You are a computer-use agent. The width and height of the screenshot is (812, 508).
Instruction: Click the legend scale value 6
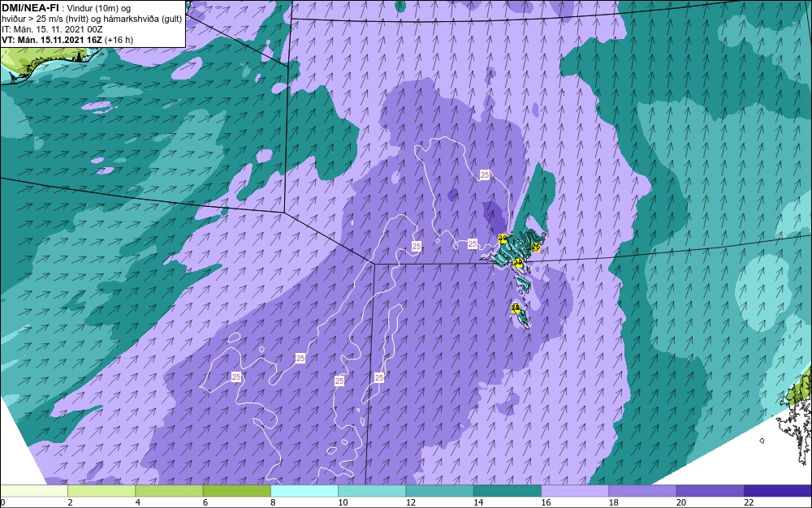205,502
